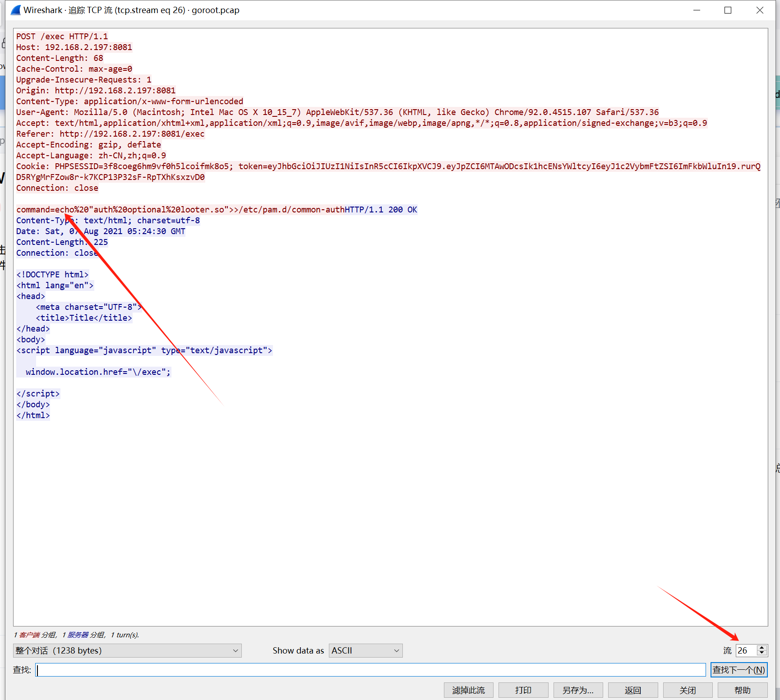780x700 pixels.
Task: Maximize the Wireshark stream window
Action: pos(728,10)
